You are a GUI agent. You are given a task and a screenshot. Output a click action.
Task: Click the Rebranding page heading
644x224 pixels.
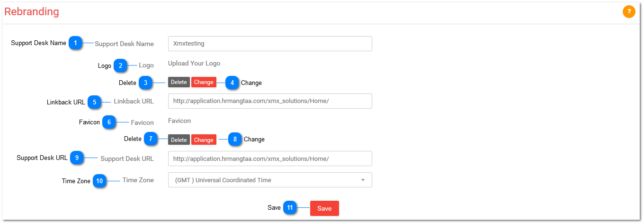pyautogui.click(x=32, y=12)
